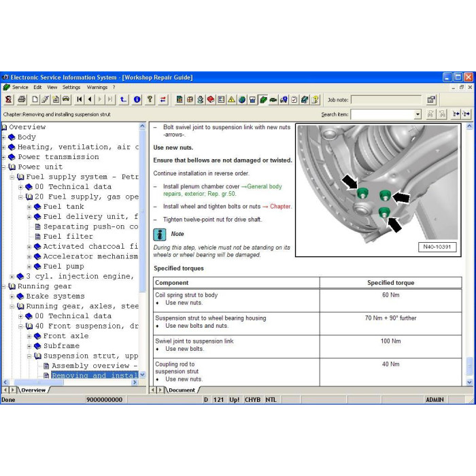This screenshot has width=476, height=476.
Task: Select the Front axle tree item
Action: click(x=66, y=336)
